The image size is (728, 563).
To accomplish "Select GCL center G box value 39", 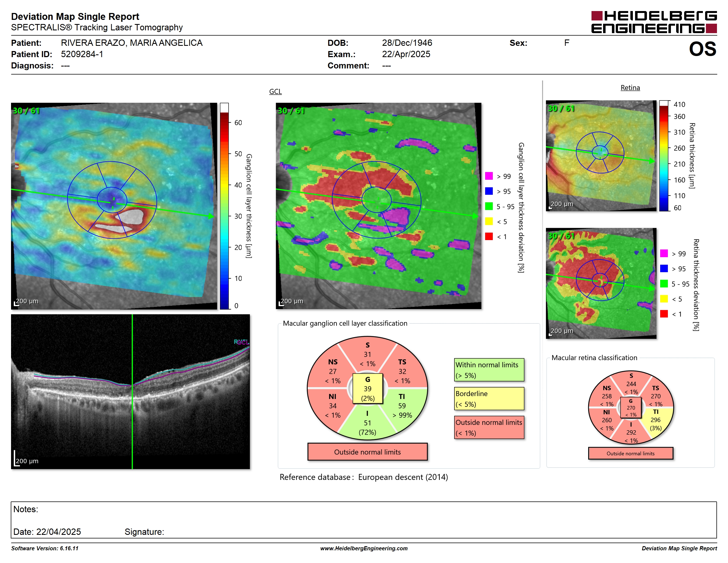I will [368, 389].
